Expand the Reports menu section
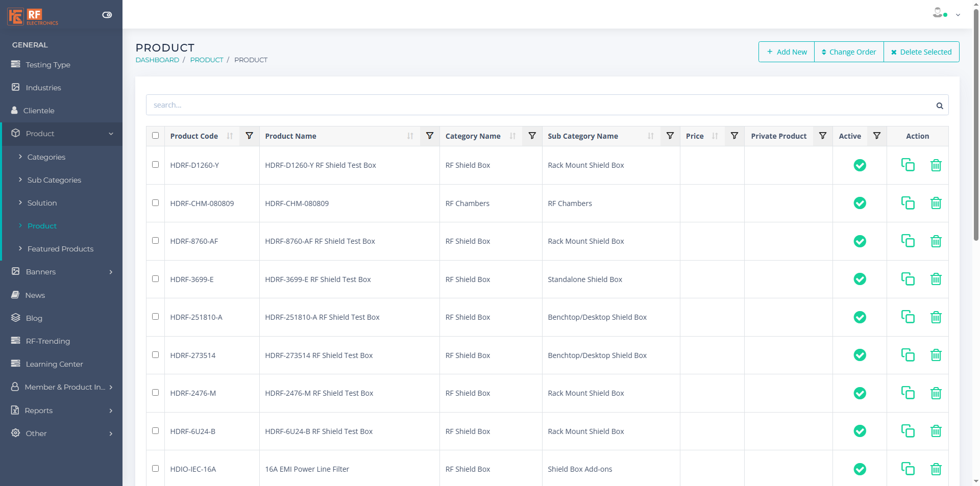The image size is (980, 486). [61, 411]
